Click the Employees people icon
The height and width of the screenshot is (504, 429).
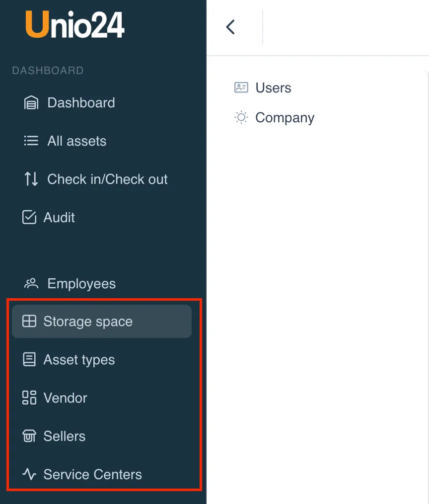tap(31, 284)
